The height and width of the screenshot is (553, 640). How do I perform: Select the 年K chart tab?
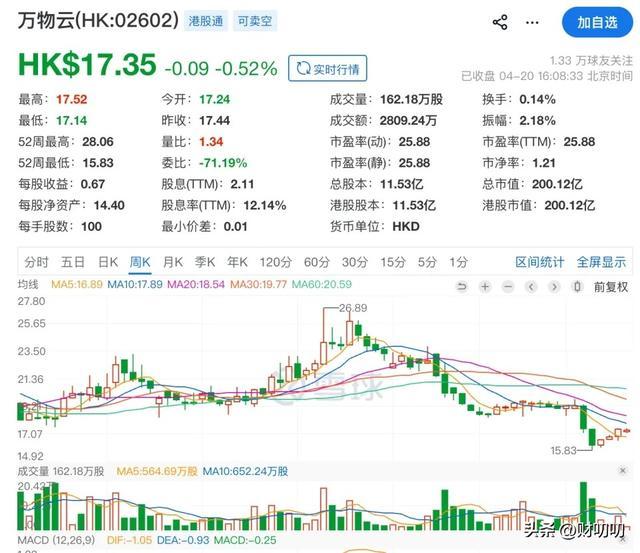pos(237,262)
